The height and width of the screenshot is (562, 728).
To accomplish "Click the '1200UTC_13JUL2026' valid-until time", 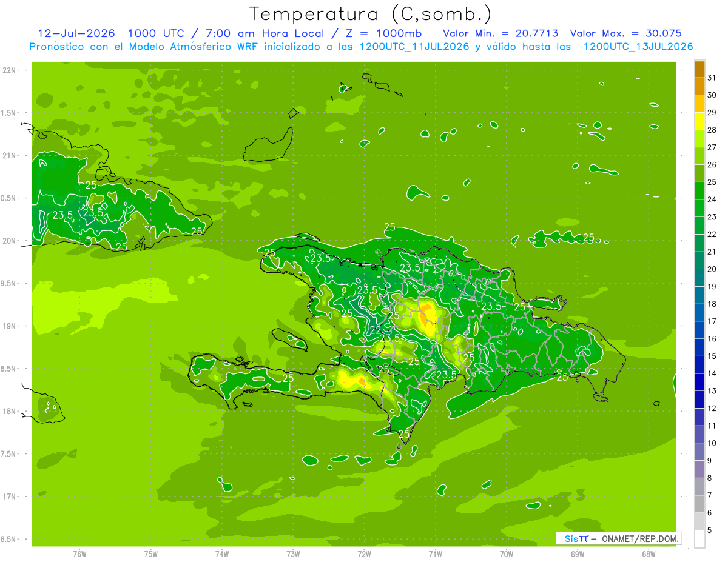I will pos(638,47).
